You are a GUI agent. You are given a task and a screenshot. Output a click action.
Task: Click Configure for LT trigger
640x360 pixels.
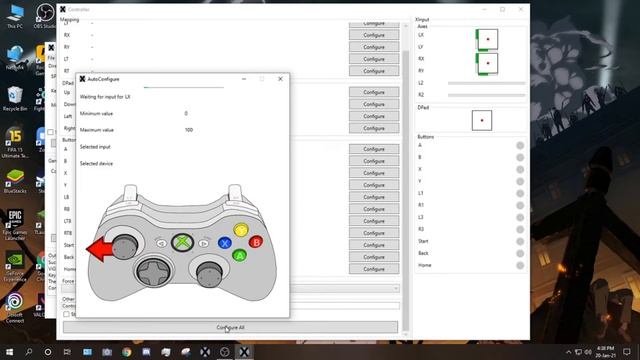pyautogui.click(x=374, y=59)
